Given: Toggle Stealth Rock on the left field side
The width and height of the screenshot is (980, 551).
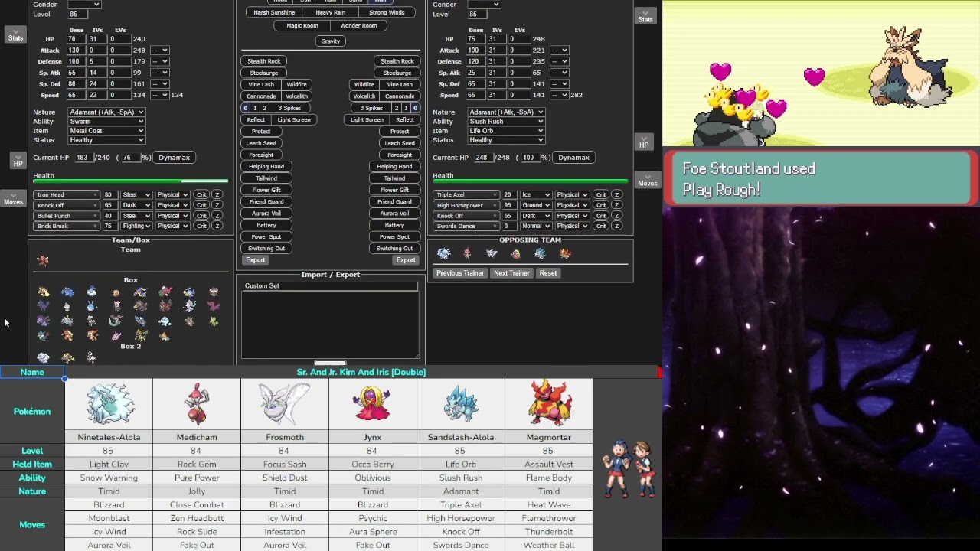Looking at the screenshot, I should (264, 61).
